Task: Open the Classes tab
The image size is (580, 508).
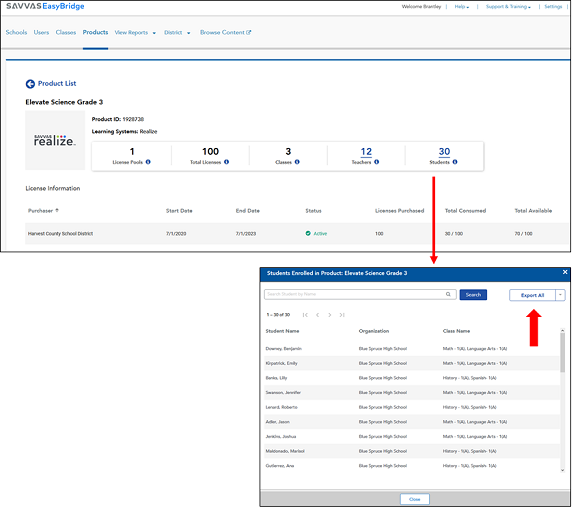Action: (66, 32)
